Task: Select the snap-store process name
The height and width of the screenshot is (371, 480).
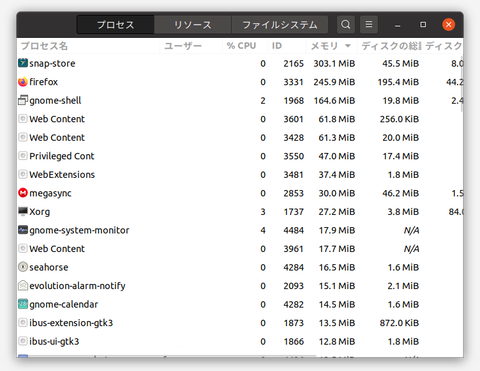Action: (52, 63)
